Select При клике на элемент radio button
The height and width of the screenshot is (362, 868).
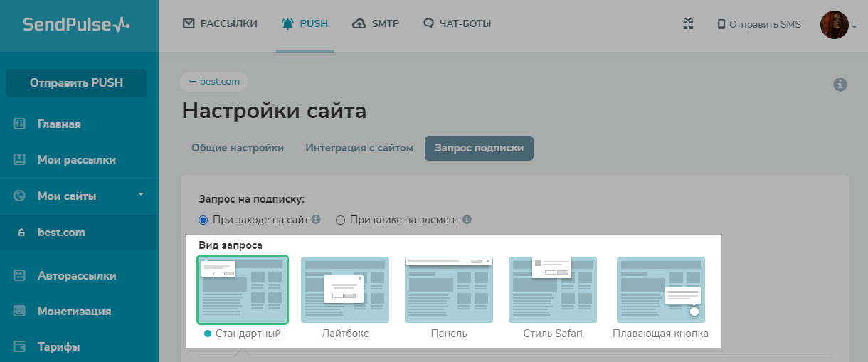340,220
